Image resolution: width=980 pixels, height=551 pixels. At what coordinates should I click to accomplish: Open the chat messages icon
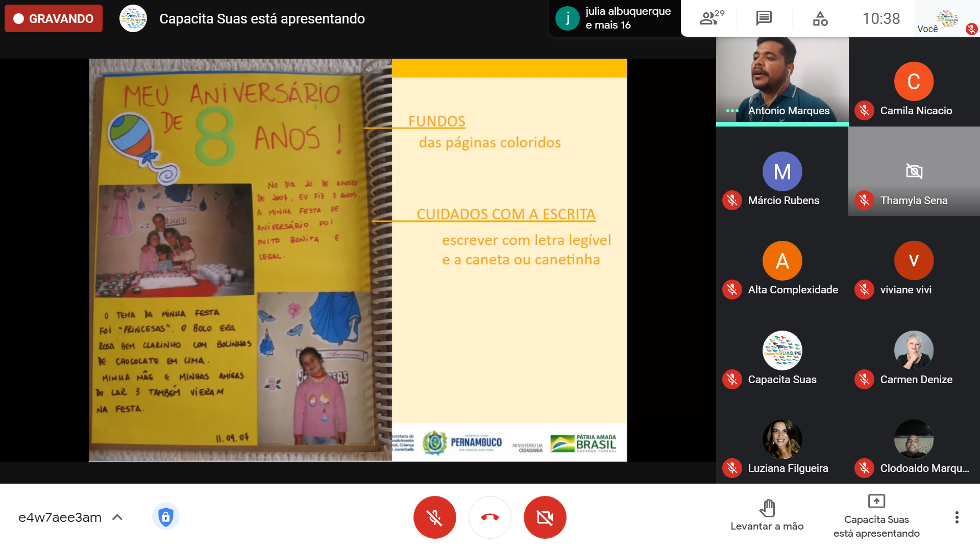764,18
